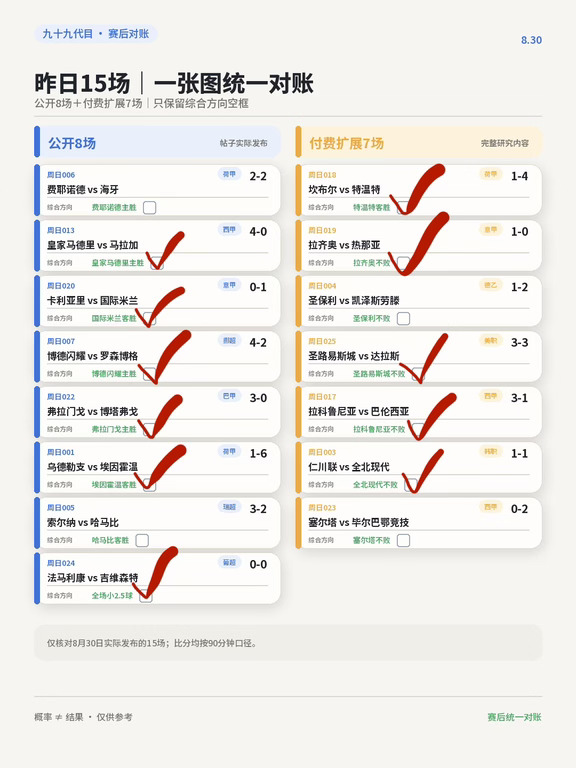
Task: Click the 0-2 score on 塞尔塔 card
Action: click(x=520, y=509)
